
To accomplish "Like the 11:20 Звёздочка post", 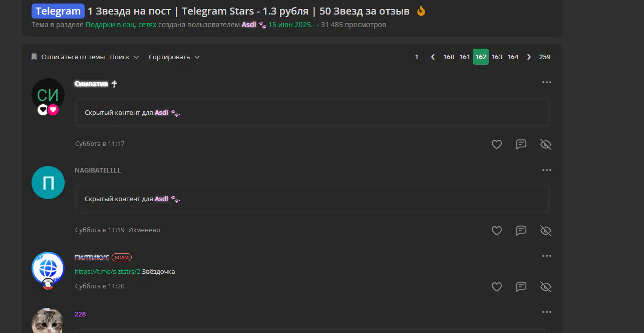I will tap(496, 287).
